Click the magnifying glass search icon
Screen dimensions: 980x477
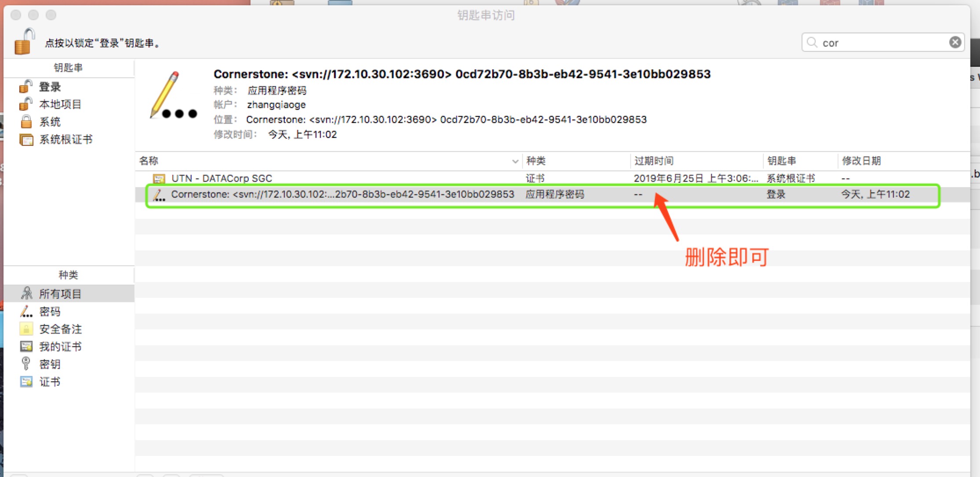coord(812,42)
